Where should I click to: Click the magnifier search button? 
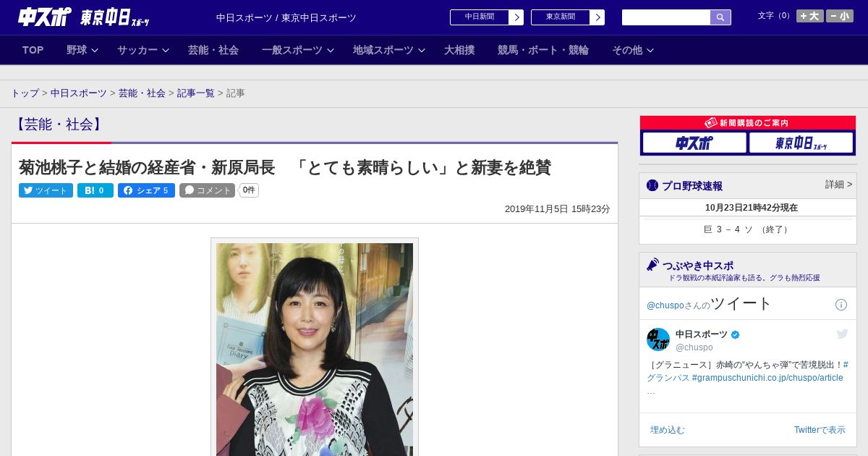[x=720, y=17]
